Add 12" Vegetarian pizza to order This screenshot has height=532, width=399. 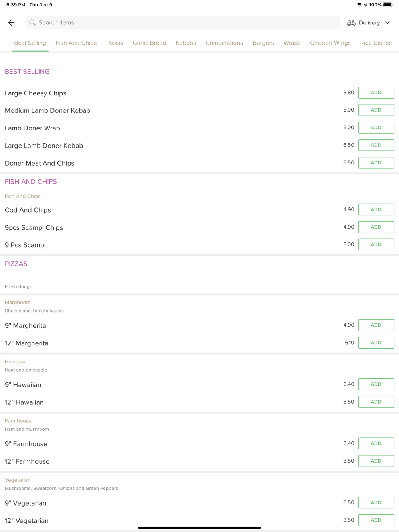[376, 520]
